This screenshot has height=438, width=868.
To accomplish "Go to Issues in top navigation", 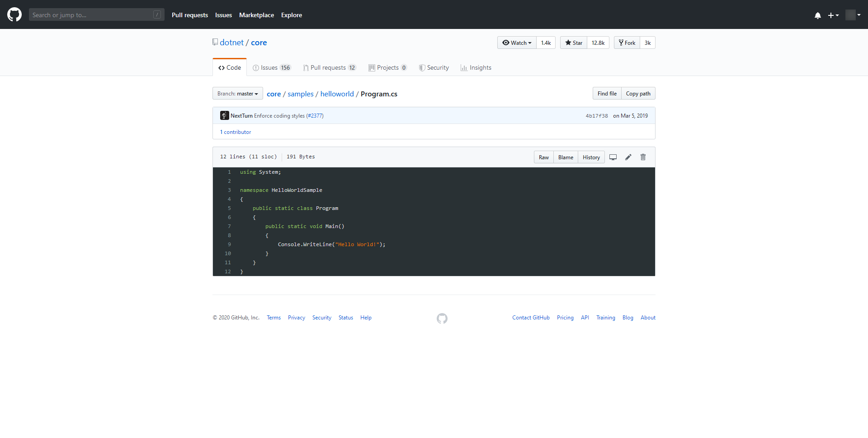I will (x=223, y=15).
